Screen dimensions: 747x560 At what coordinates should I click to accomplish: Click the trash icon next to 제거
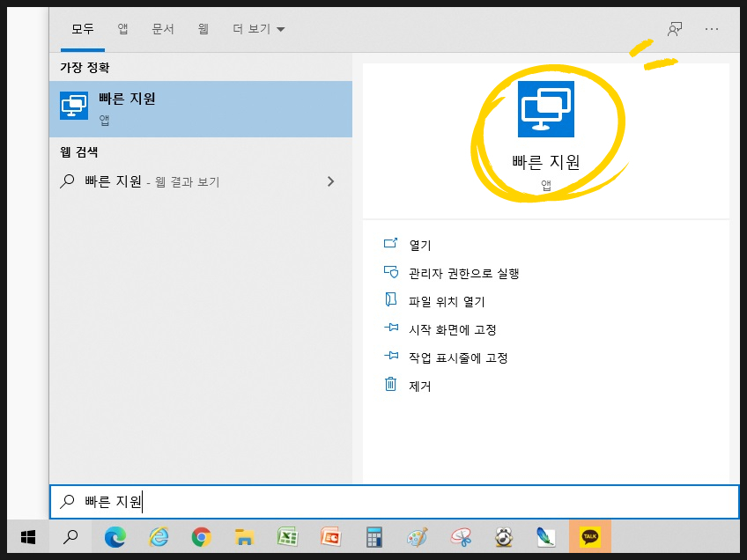[x=390, y=384]
